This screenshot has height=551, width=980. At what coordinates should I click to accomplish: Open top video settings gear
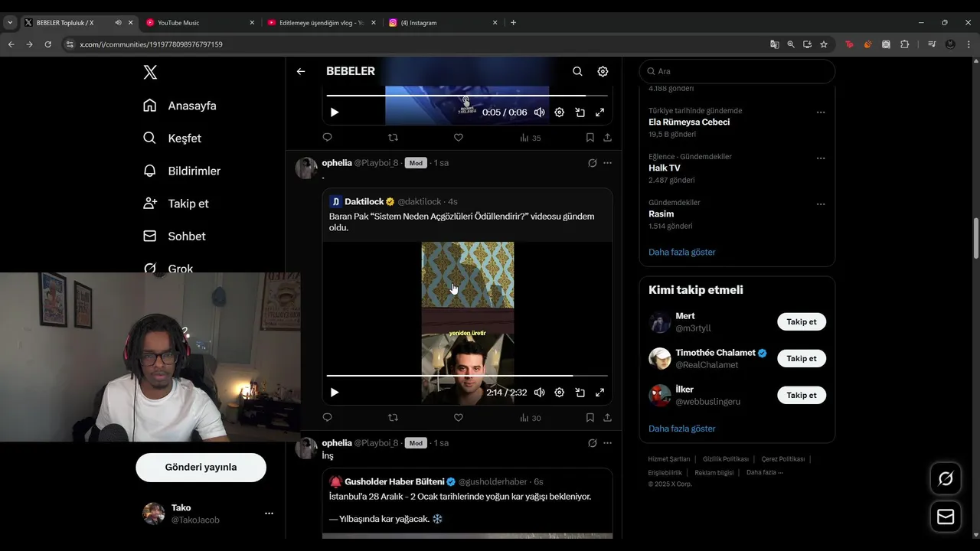coord(560,112)
